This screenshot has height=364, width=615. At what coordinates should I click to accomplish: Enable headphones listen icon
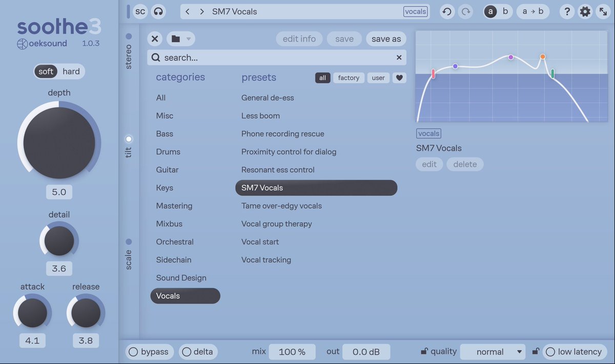point(159,11)
